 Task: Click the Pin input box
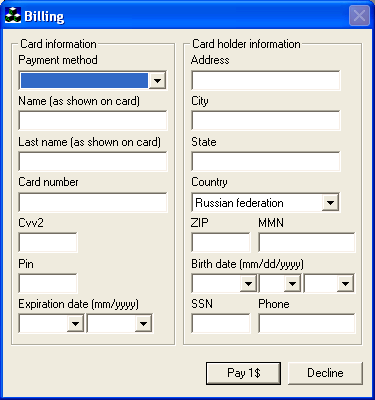click(x=48, y=283)
